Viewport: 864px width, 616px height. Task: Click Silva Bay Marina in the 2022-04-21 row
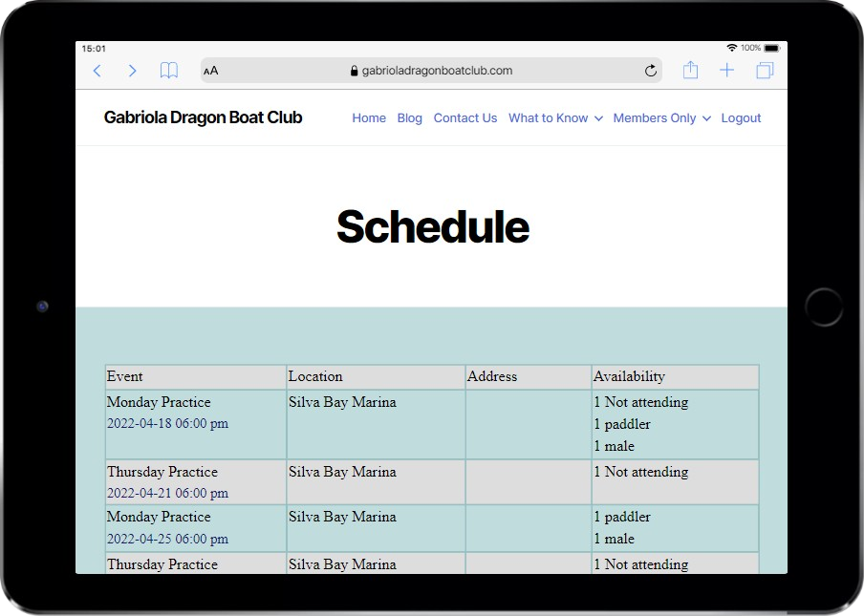click(x=342, y=472)
